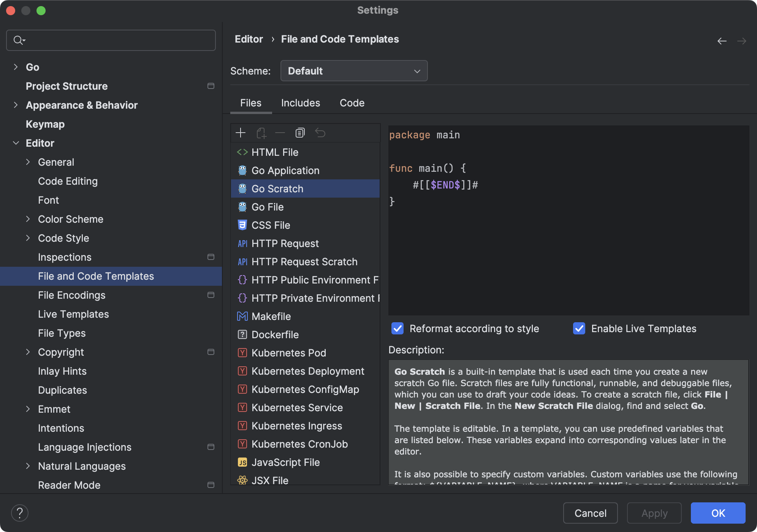The height and width of the screenshot is (532, 757).
Task: Collapse the Editor settings section
Action: point(16,143)
